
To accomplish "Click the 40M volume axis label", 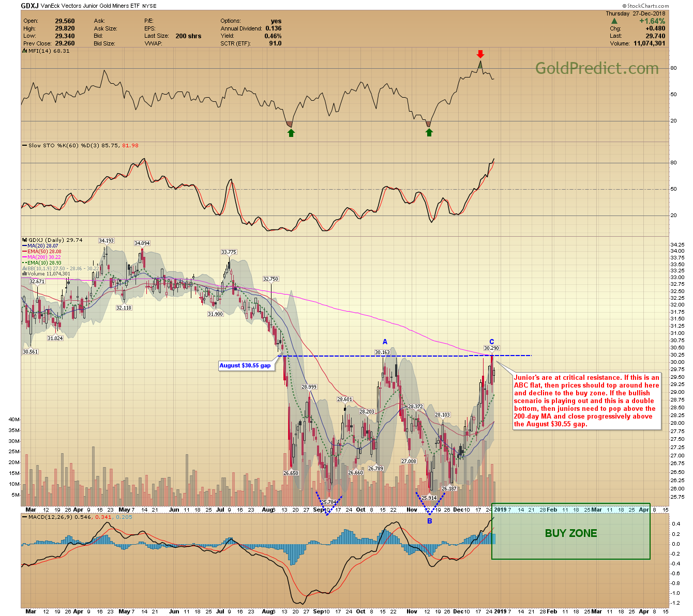I will (x=14, y=420).
